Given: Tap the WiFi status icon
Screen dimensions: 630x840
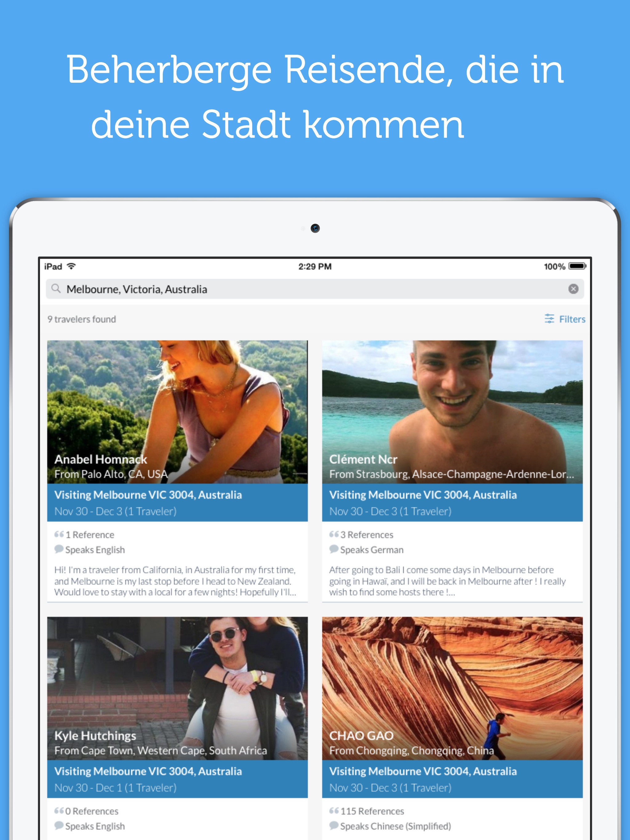Looking at the screenshot, I should pyautogui.click(x=75, y=264).
